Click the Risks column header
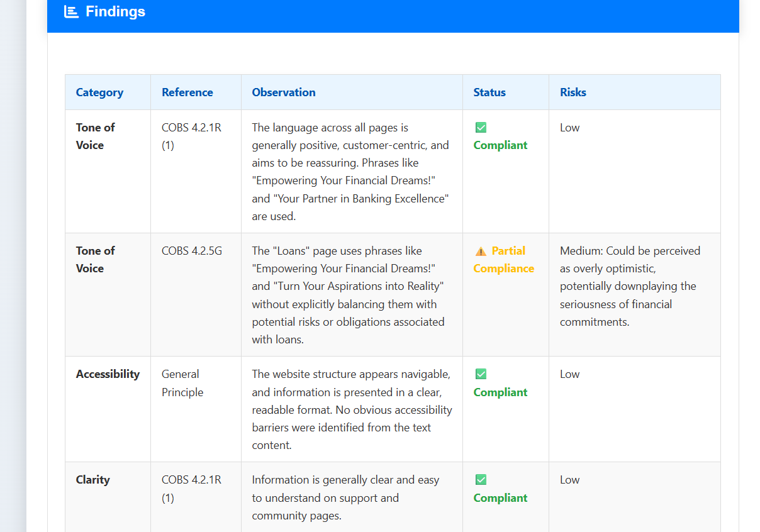The width and height of the screenshot is (760, 532). coord(573,92)
